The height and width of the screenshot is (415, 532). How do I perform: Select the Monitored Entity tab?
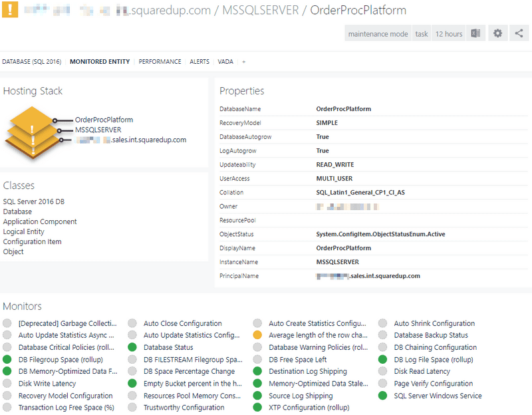[100, 62]
